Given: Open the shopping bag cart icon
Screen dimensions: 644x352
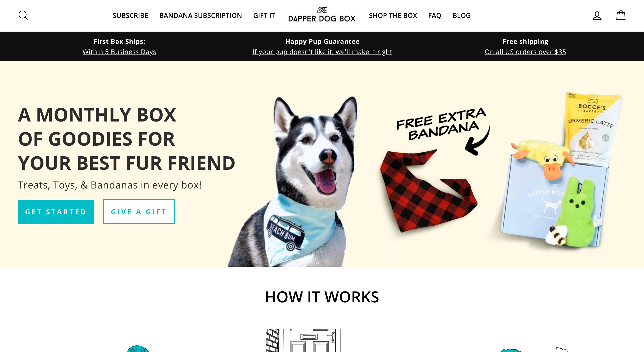Looking at the screenshot, I should pyautogui.click(x=621, y=15).
